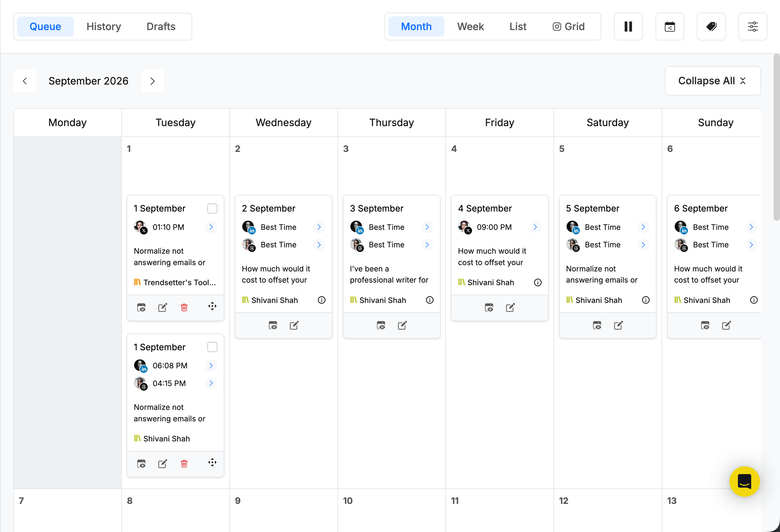Edit the 1 September 06:08 PM post
This screenshot has height=532, width=780.
pos(162,463)
